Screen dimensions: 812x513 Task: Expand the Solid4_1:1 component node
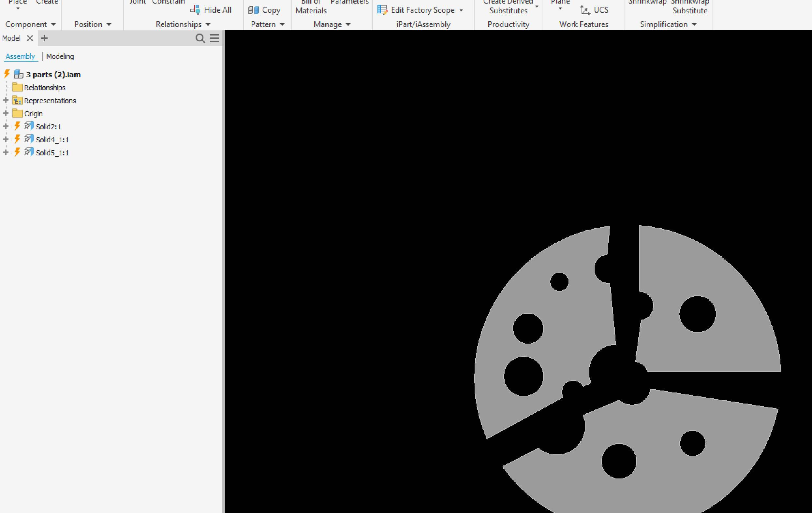[x=6, y=139]
